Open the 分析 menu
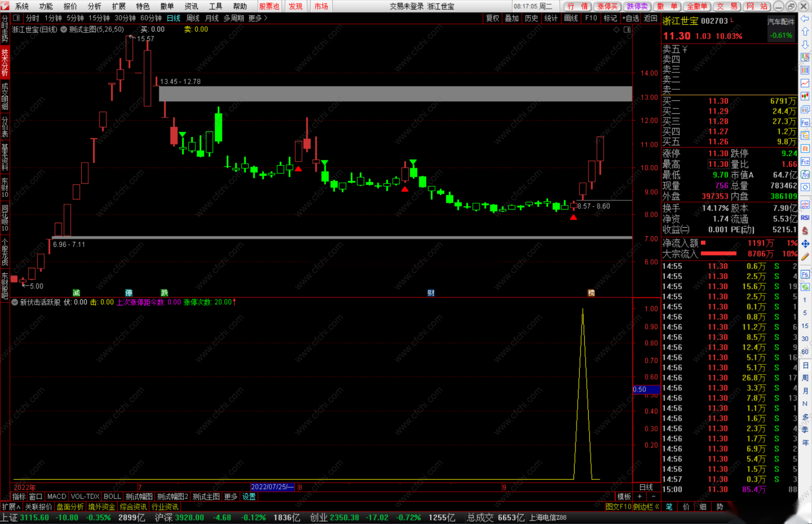The width and height of the screenshot is (812, 524). coord(94,6)
